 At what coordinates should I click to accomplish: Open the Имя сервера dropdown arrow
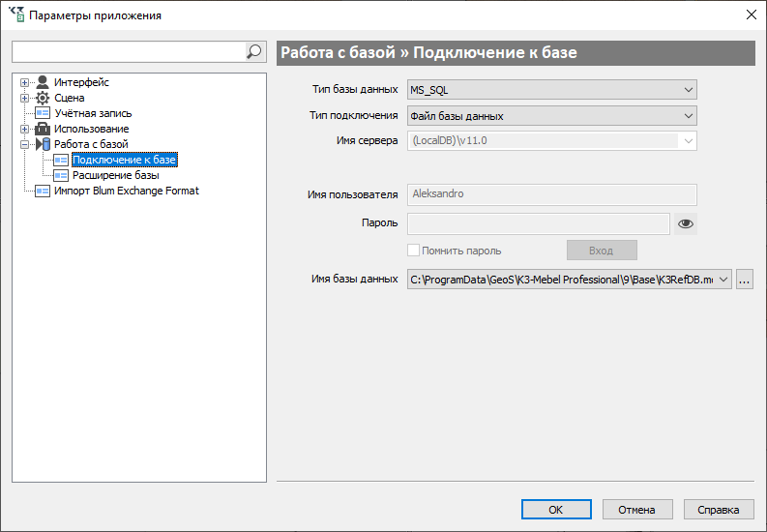pos(688,141)
